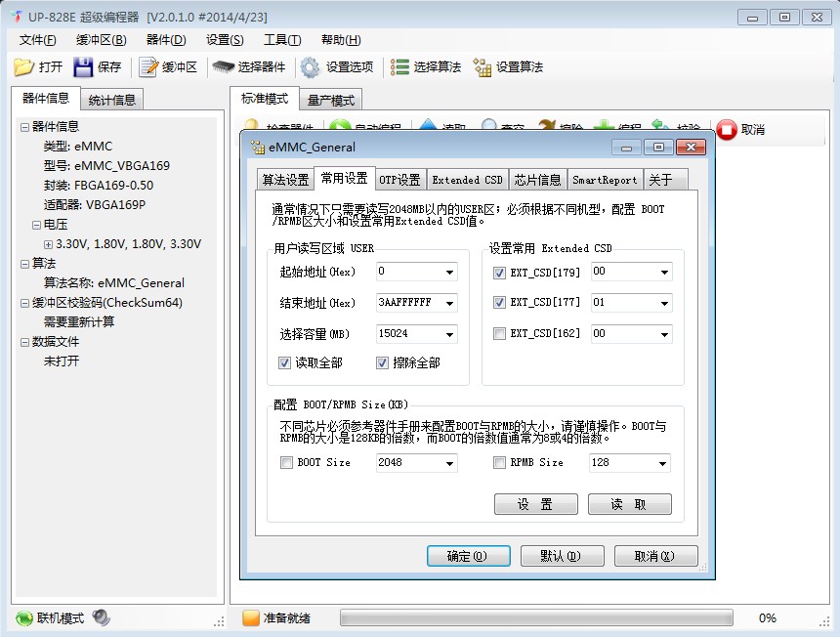
Task: Click the 结束地址(Hex) input field
Action: pos(417,303)
